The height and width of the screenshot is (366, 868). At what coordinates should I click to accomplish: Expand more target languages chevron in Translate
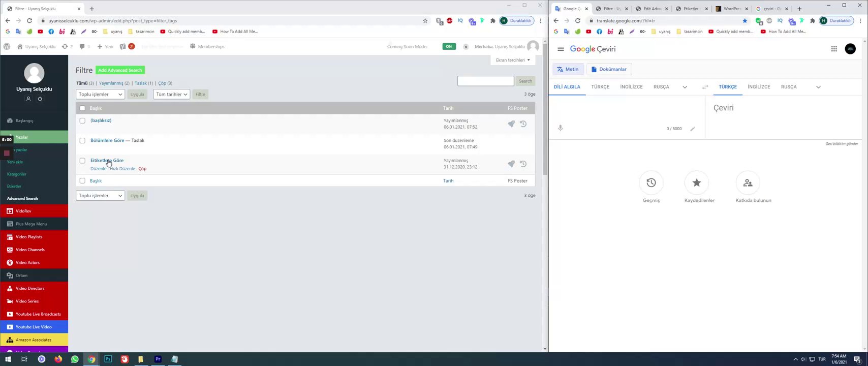[818, 87]
